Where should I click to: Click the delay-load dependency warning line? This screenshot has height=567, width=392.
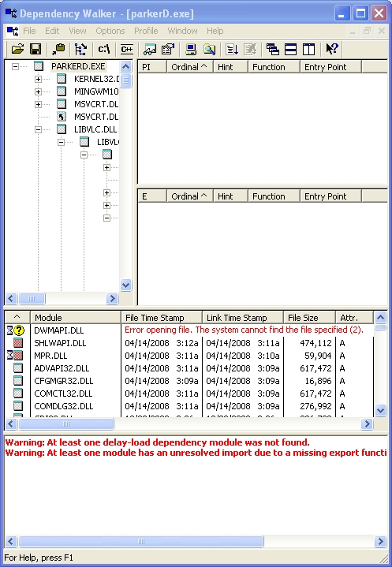pyautogui.click(x=157, y=442)
